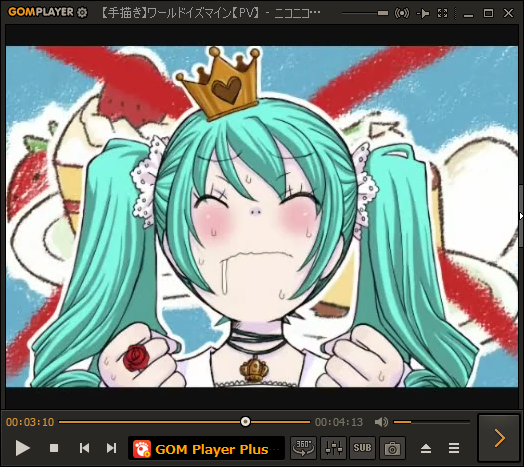Click total duration 00:04:13

[x=339, y=422]
